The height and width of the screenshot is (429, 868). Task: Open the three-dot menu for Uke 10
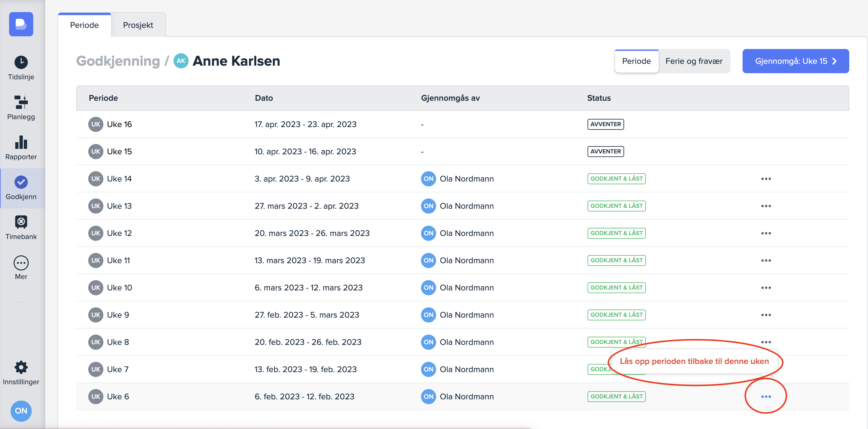[x=765, y=288]
